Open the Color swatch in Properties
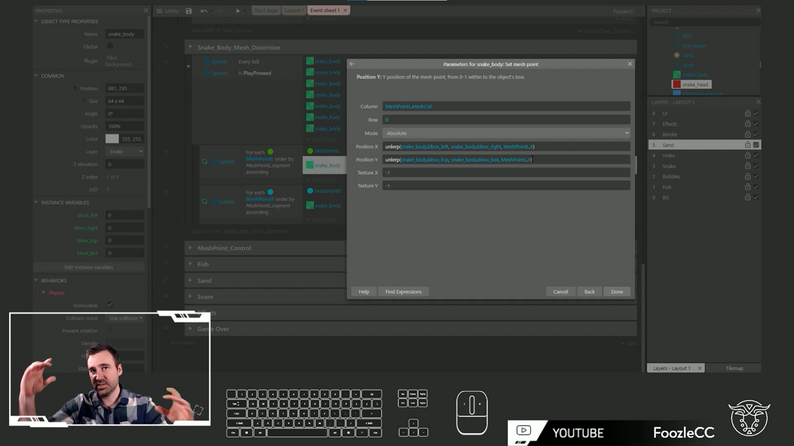Image resolution: width=794 pixels, height=446 pixels. click(112, 139)
